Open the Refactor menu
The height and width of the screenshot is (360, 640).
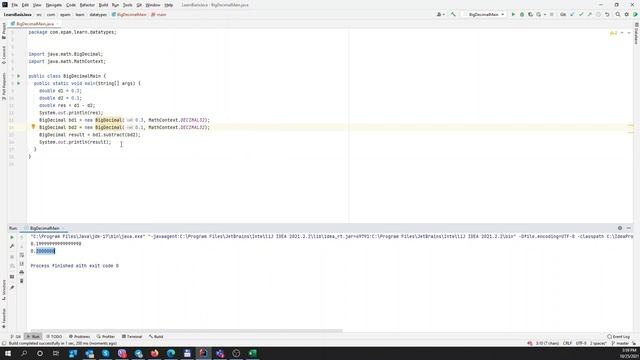point(87,5)
